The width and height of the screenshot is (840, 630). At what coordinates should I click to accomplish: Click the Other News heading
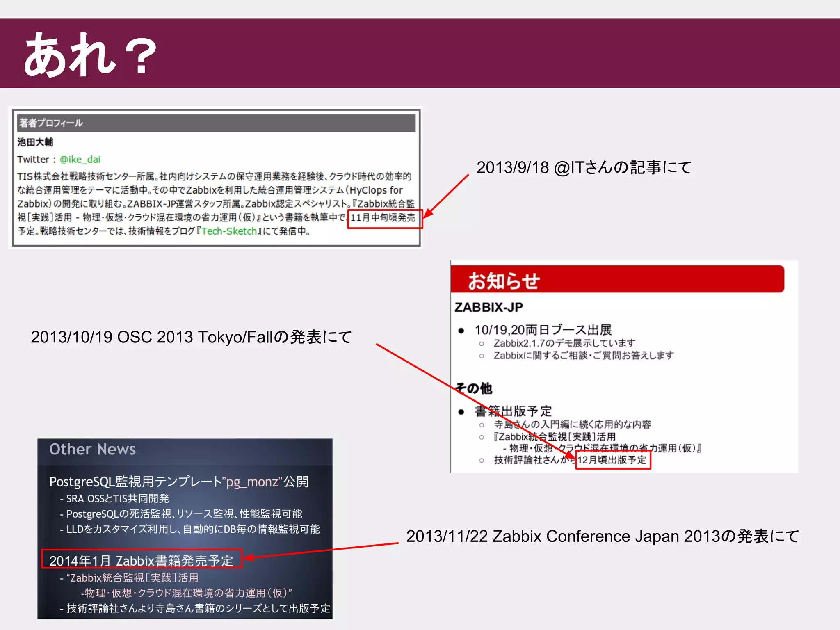click(x=92, y=450)
